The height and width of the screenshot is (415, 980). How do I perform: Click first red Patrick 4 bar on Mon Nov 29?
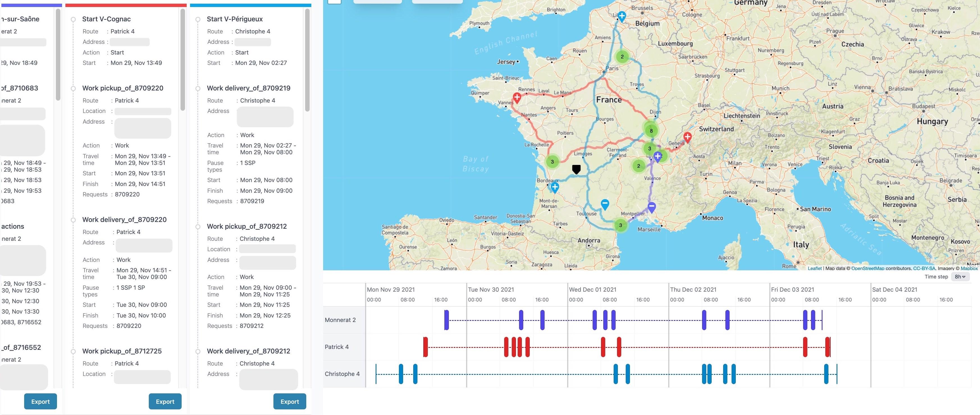(425, 347)
